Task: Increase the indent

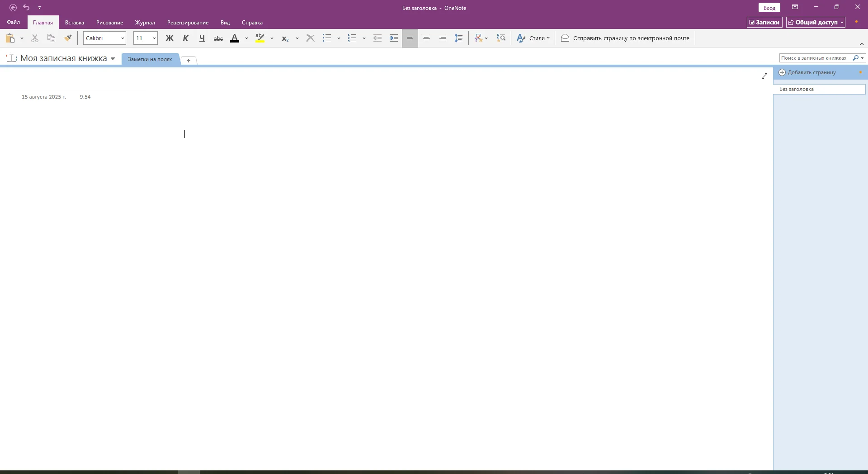Action: tap(394, 38)
